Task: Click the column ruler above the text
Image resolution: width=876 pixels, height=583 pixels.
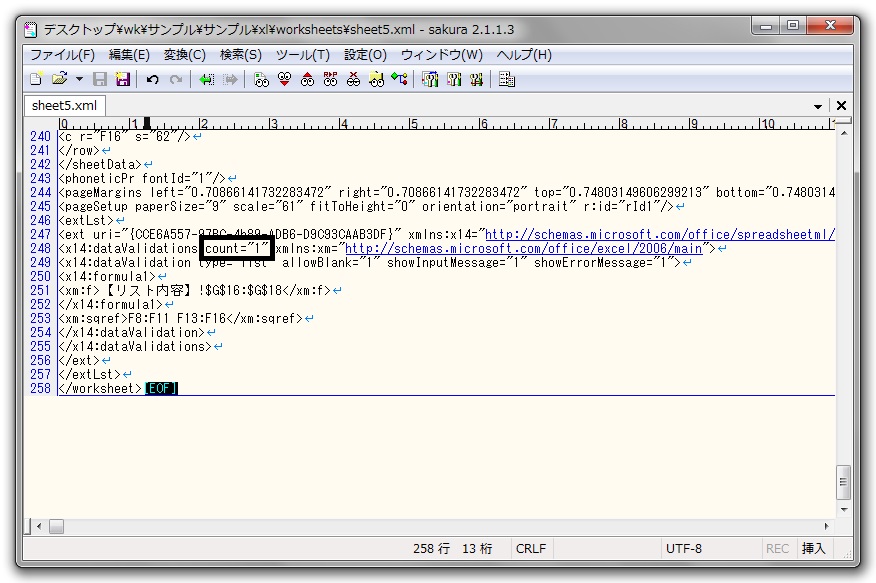Action: tap(447, 123)
